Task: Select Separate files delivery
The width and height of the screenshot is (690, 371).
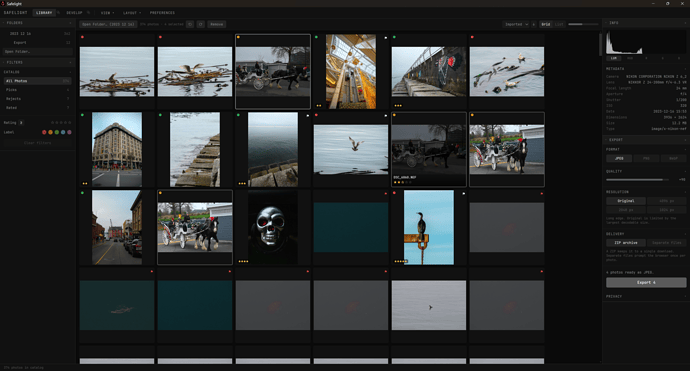Action: 667,242
